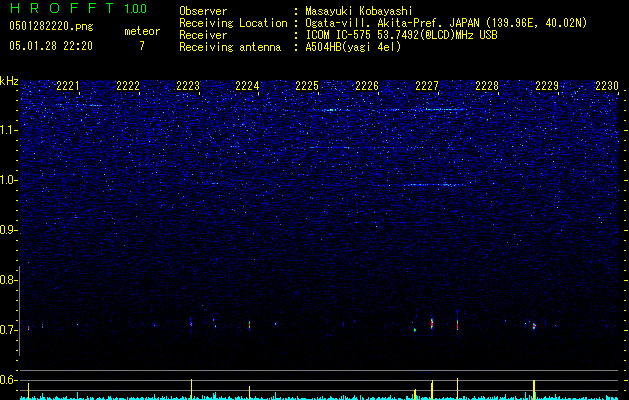Select the ICOM IC-575 receiver description
This screenshot has width=629, height=400.
(x=401, y=35)
